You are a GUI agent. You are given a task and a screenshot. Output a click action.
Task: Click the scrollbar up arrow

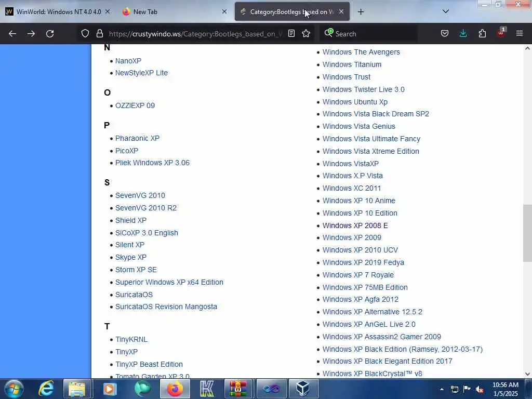click(x=527, y=48)
